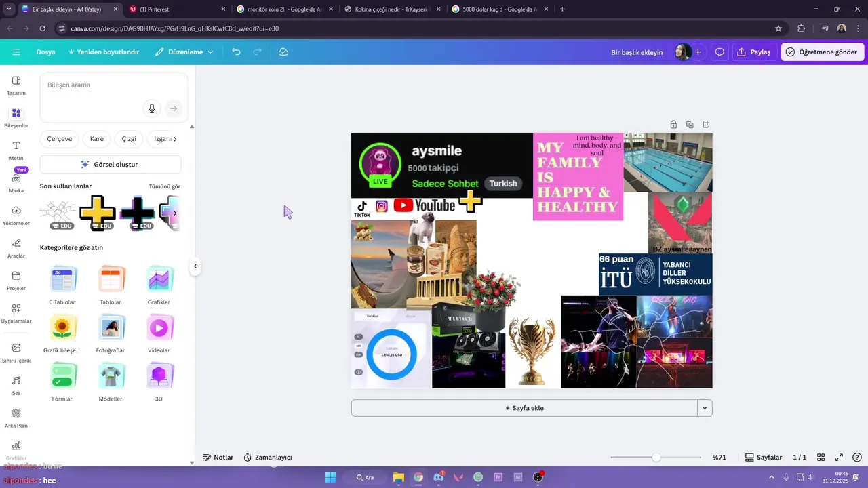Open the Yüklemeler uploads panel
The height and width of the screenshot is (488, 868).
point(16,216)
